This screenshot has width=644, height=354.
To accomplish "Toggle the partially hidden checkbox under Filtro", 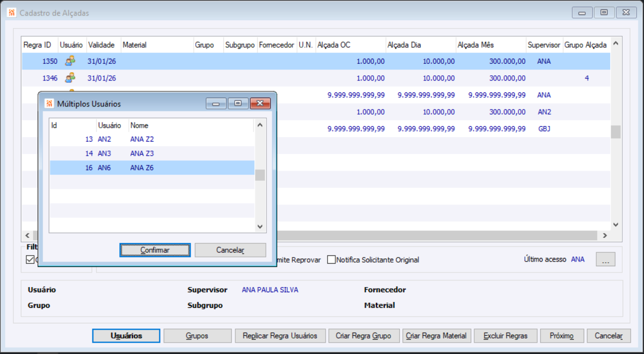I will click(x=30, y=260).
